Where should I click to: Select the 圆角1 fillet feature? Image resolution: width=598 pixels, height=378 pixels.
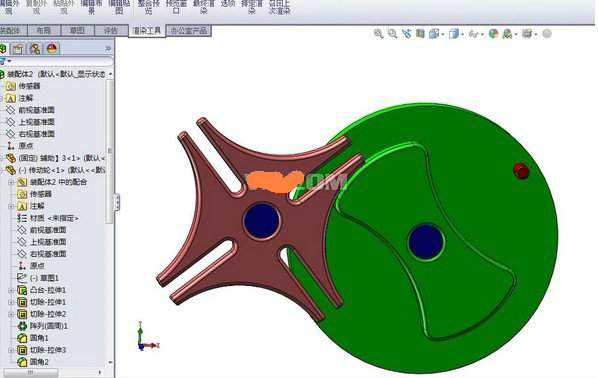point(39,338)
